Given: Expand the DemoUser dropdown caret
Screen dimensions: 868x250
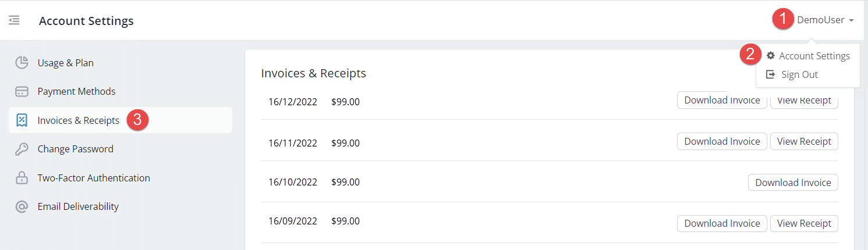Looking at the screenshot, I should pyautogui.click(x=851, y=20).
